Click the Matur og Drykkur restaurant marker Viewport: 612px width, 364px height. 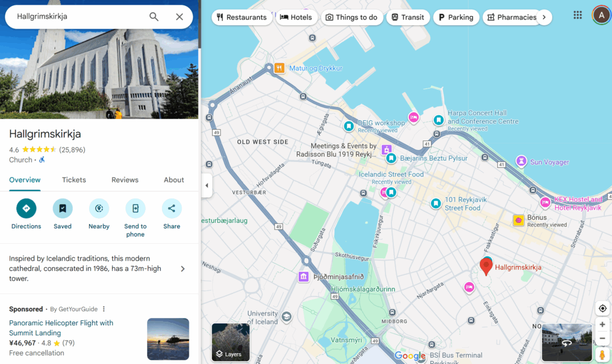click(279, 68)
